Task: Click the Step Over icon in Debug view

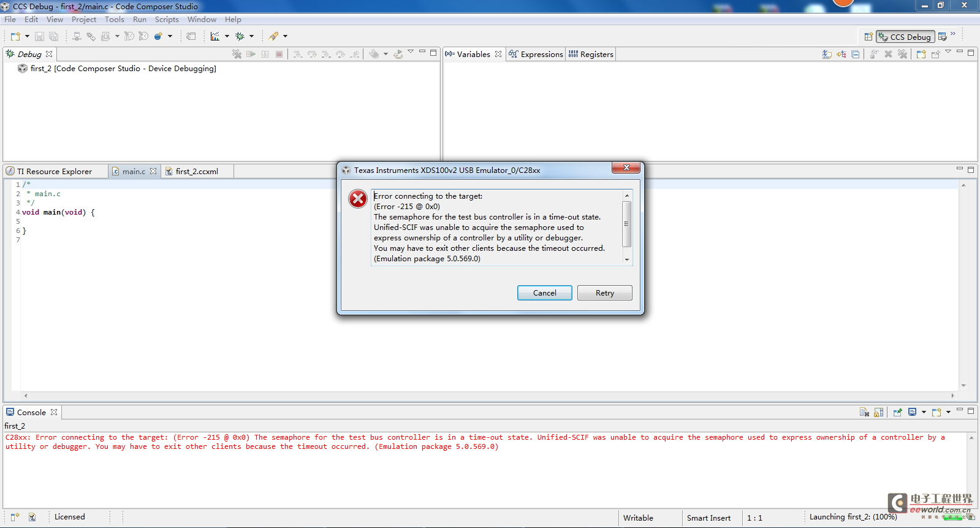Action: pyautogui.click(x=312, y=55)
